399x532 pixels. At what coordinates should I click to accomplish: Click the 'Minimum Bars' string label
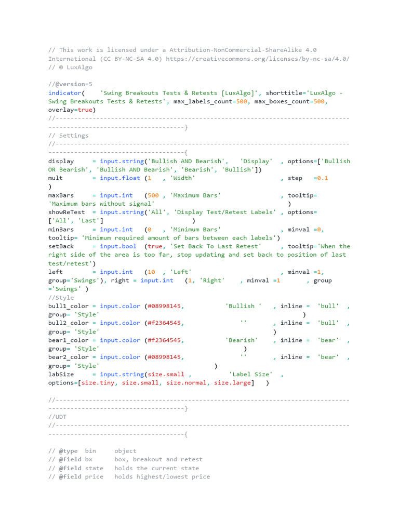[x=195, y=229]
